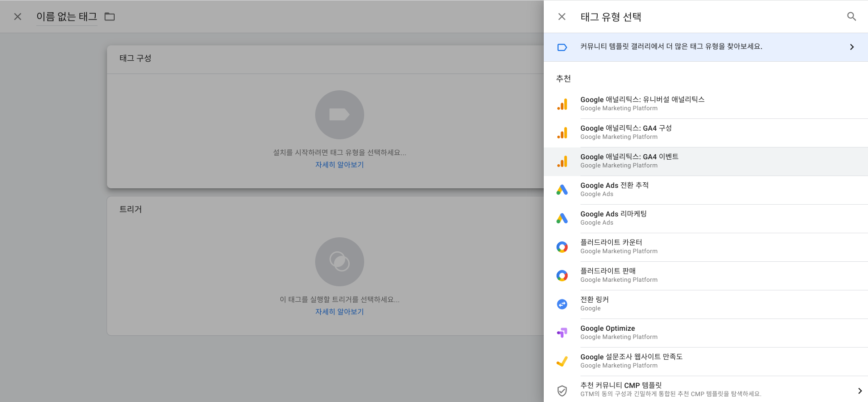Click Google Optimize icon
The image size is (868, 402).
(x=562, y=333)
